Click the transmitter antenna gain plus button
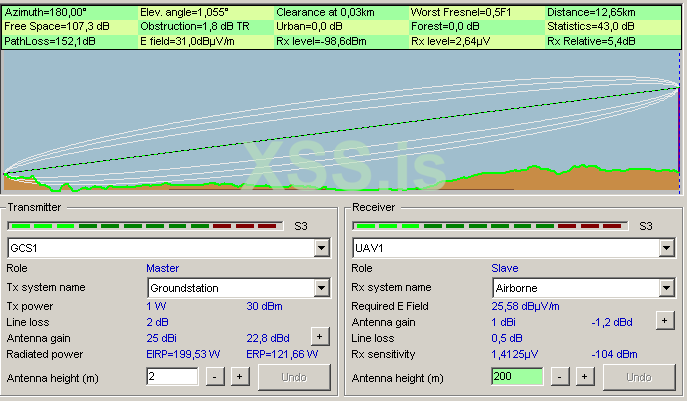The width and height of the screenshot is (687, 401). click(319, 337)
